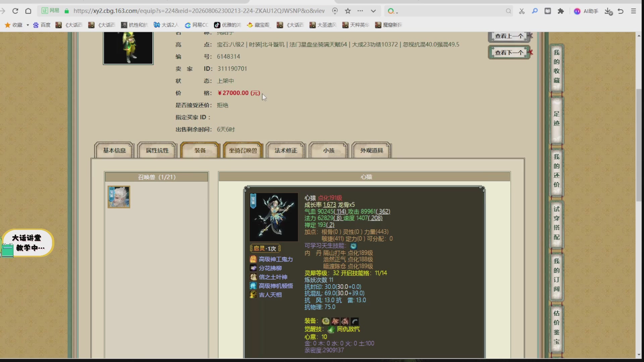The width and height of the screenshot is (644, 362).
Task: Reload the page with the refresh icon
Action: pos(15,11)
